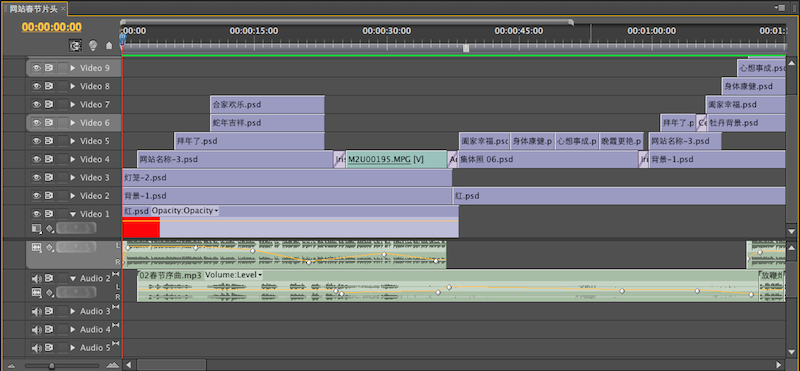This screenshot has width=800, height=371.
Task: Expand Audio 3 track
Action: click(73, 311)
